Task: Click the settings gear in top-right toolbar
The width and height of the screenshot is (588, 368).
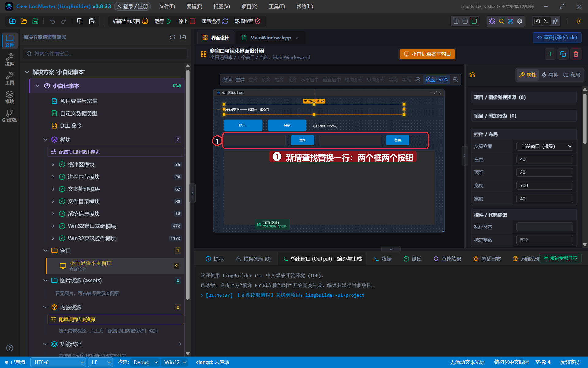Action: [520, 21]
